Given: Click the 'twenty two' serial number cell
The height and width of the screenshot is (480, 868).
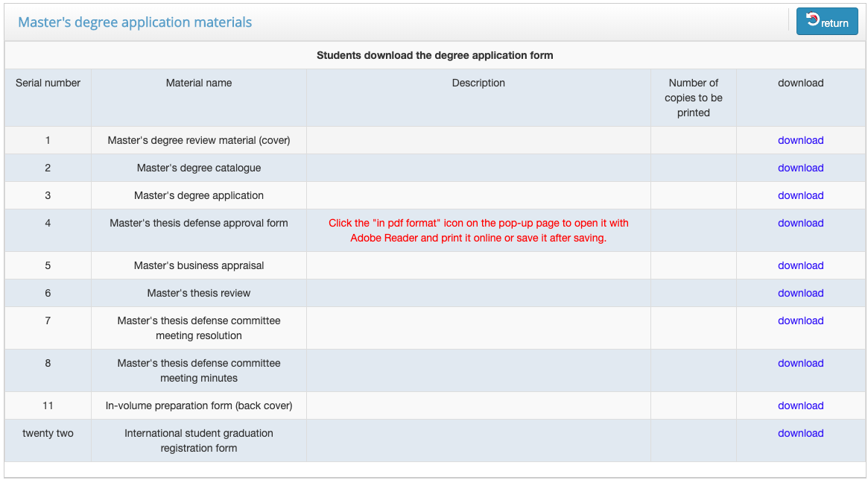Looking at the screenshot, I should (48, 433).
